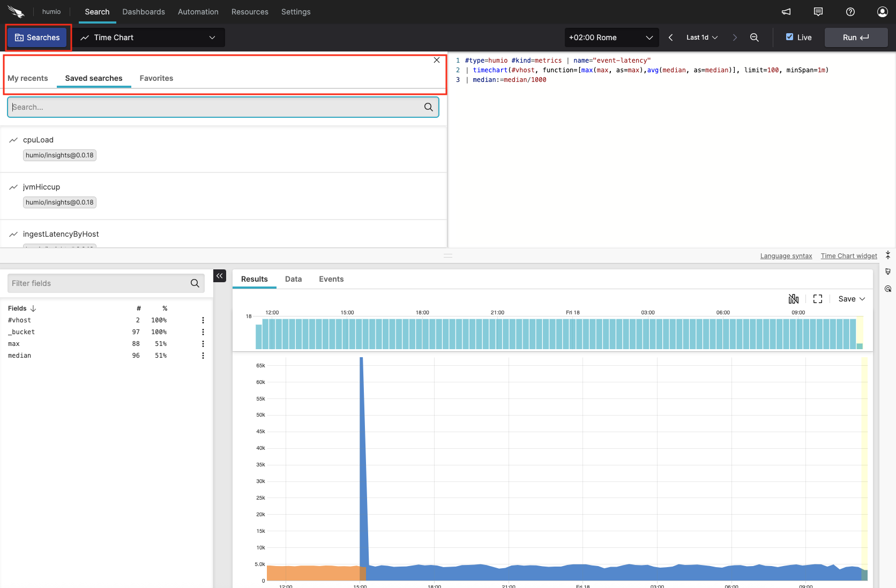The width and height of the screenshot is (896, 588).
Task: Open the feedback/chat icon in top bar
Action: pos(818,12)
